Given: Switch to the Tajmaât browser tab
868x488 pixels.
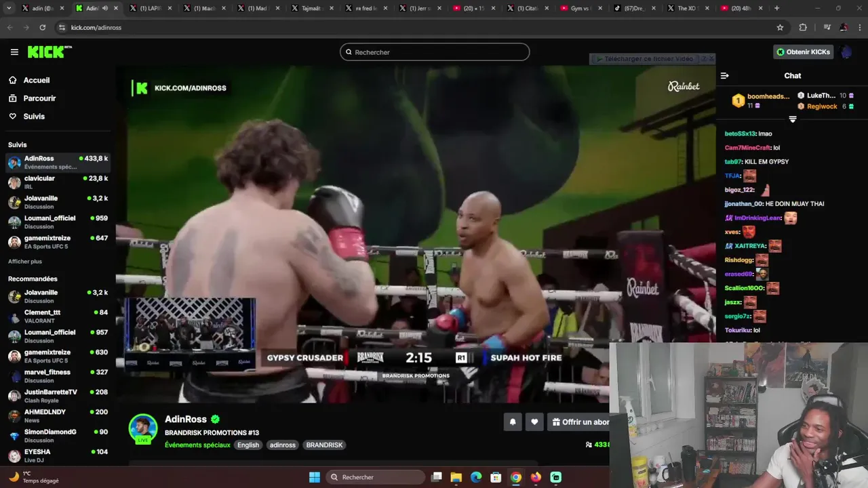Looking at the screenshot, I should point(312,8).
